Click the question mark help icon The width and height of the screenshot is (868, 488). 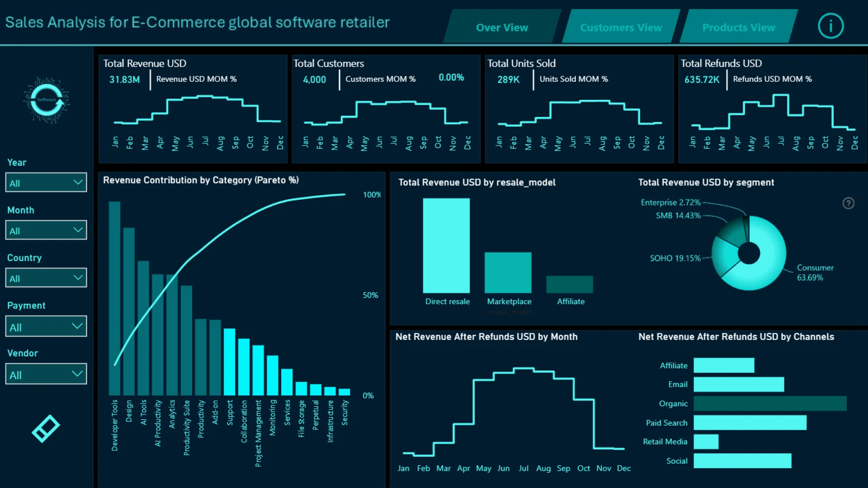(x=848, y=203)
